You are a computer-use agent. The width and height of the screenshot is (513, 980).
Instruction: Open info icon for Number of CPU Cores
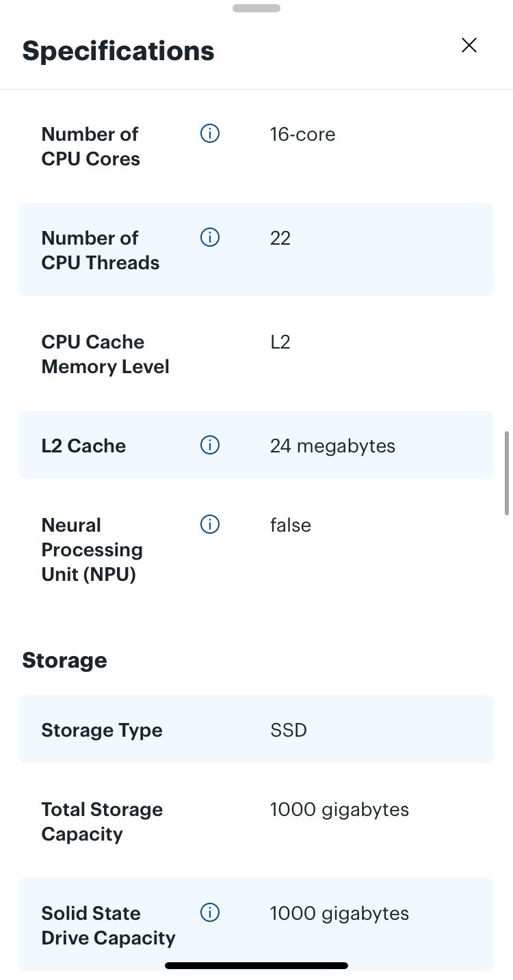tap(209, 134)
